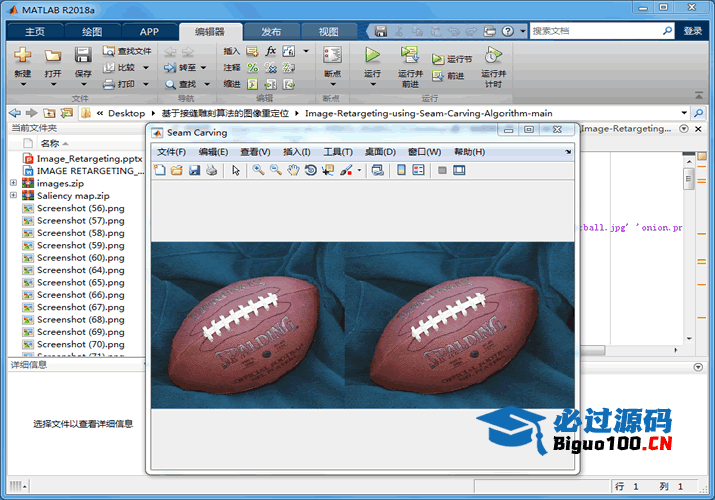This screenshot has width=715, height=500.
Task: Click the 查找文件 (Find Files) button
Action: pos(126,51)
